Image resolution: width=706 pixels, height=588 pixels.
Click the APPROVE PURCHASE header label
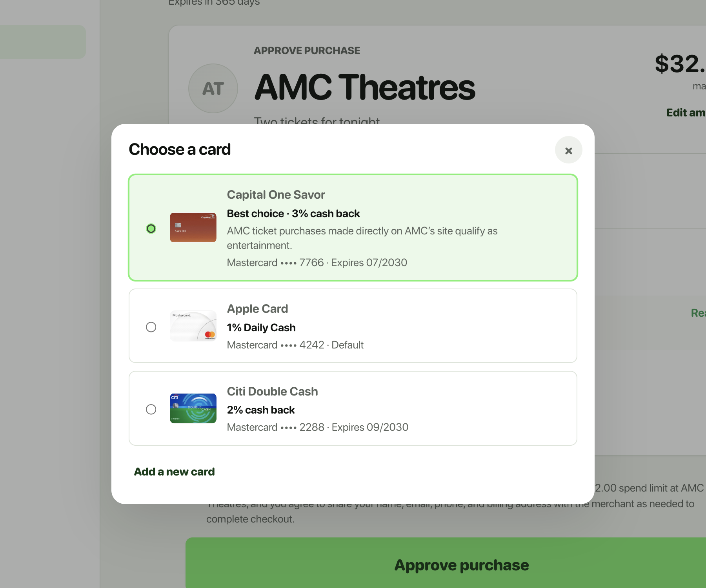(x=307, y=51)
